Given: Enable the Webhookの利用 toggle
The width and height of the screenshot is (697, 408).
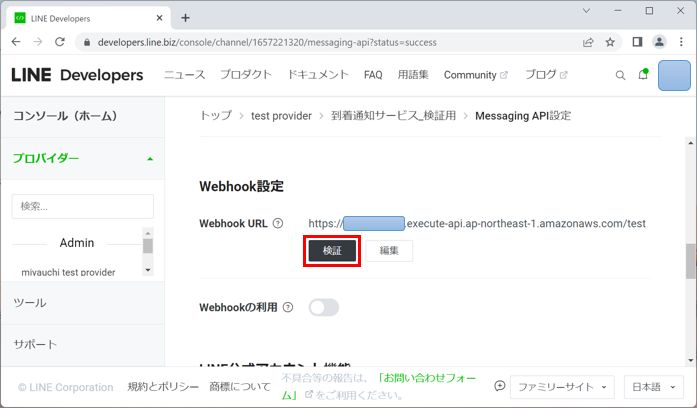Looking at the screenshot, I should (x=324, y=307).
